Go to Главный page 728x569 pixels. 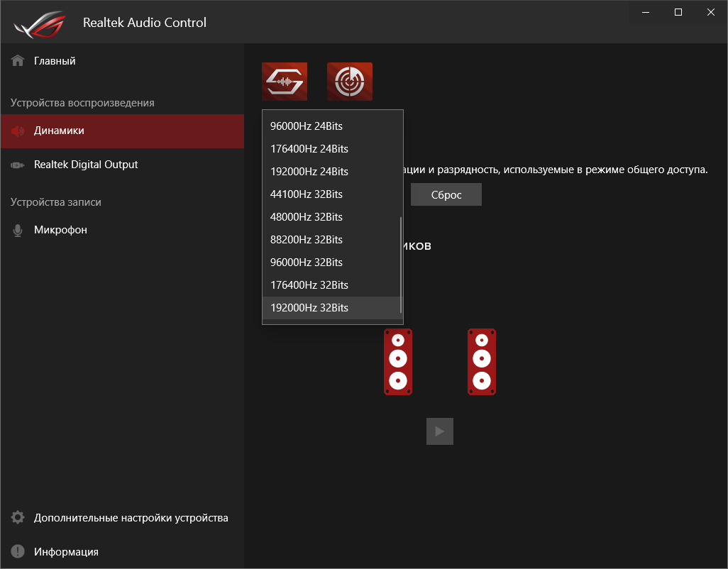pos(122,61)
